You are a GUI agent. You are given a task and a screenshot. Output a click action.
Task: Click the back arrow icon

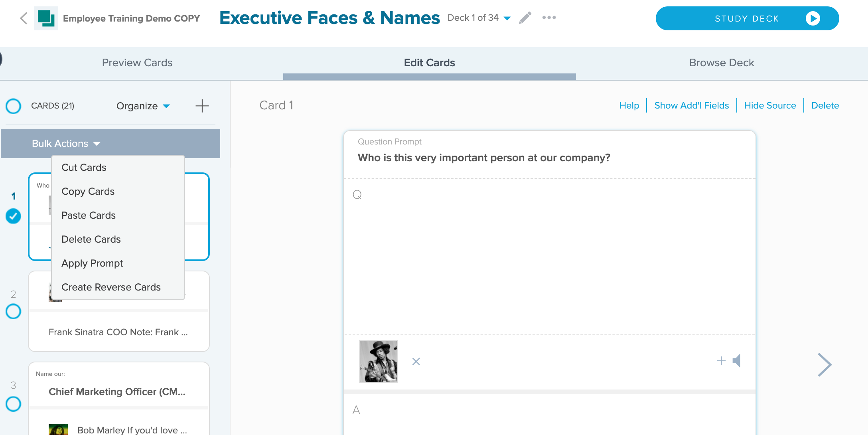tap(24, 18)
